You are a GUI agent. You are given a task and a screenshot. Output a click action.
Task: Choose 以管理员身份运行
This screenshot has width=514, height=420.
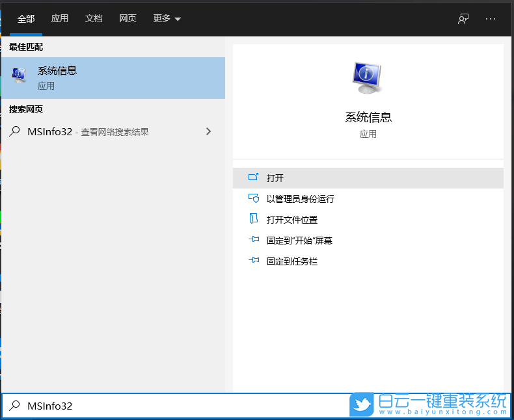click(x=368, y=199)
